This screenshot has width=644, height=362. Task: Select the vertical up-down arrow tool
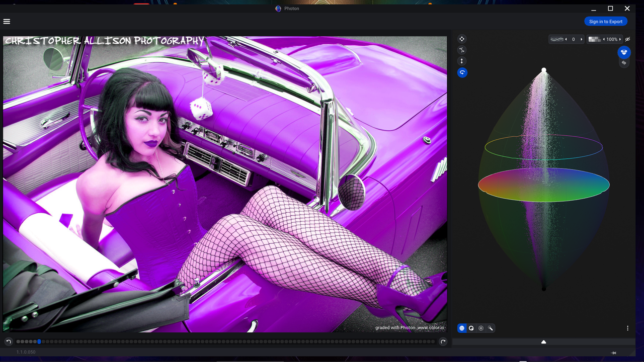tap(462, 61)
